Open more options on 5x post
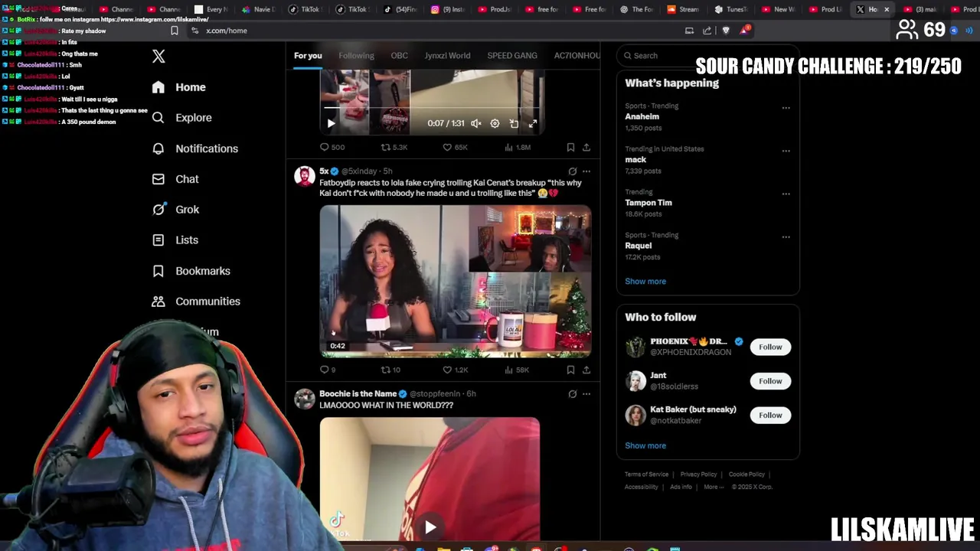This screenshot has height=551, width=980. (x=586, y=171)
